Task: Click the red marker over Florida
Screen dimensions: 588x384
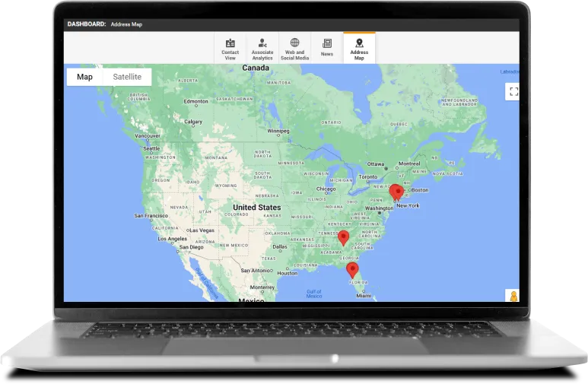Action: tap(351, 269)
